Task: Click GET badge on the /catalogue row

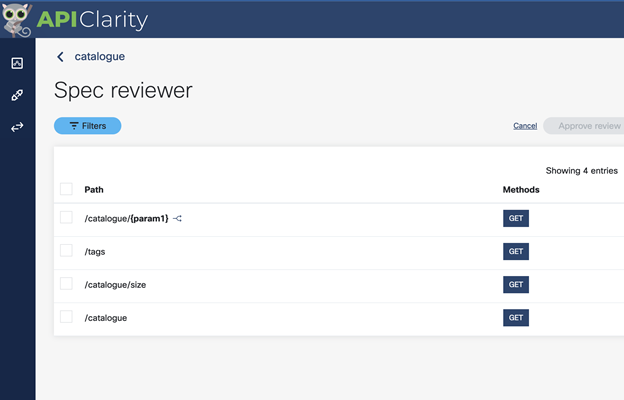Action: pos(515,318)
